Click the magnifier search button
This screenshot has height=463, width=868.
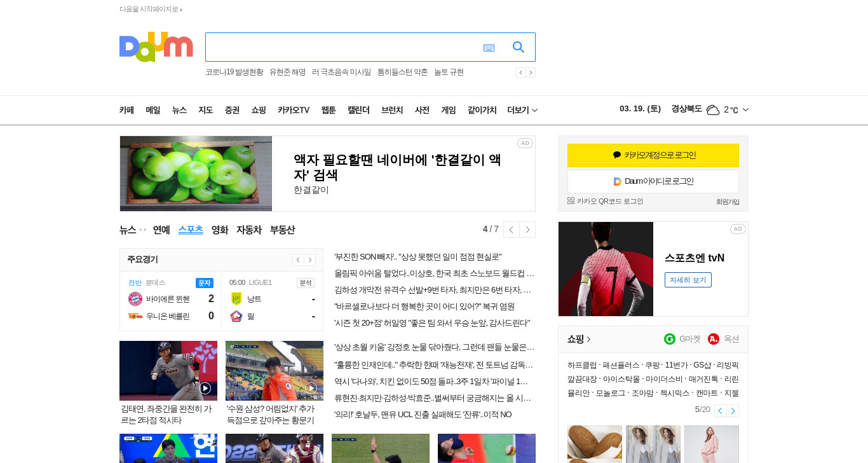[519, 47]
